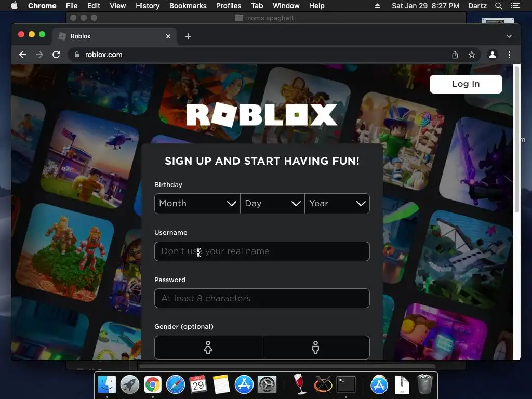The image size is (532, 399).
Task: Close the Roblox tab
Action: pyautogui.click(x=168, y=36)
